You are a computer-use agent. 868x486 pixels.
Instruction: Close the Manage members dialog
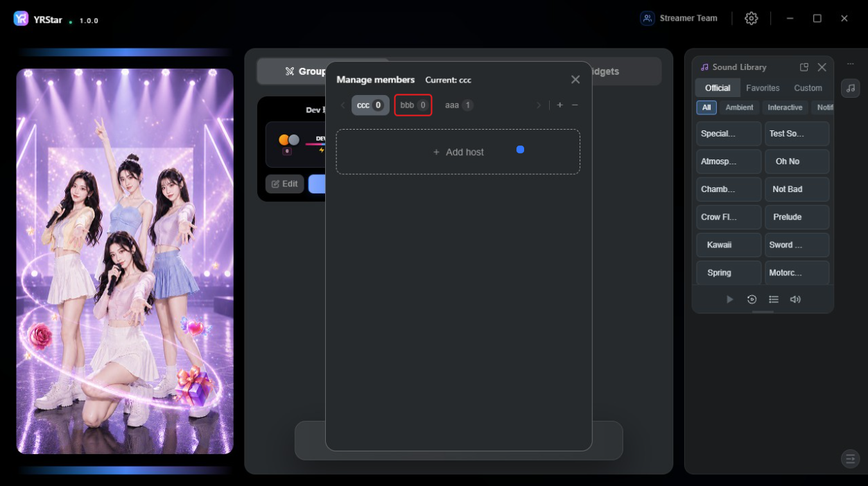pos(575,80)
